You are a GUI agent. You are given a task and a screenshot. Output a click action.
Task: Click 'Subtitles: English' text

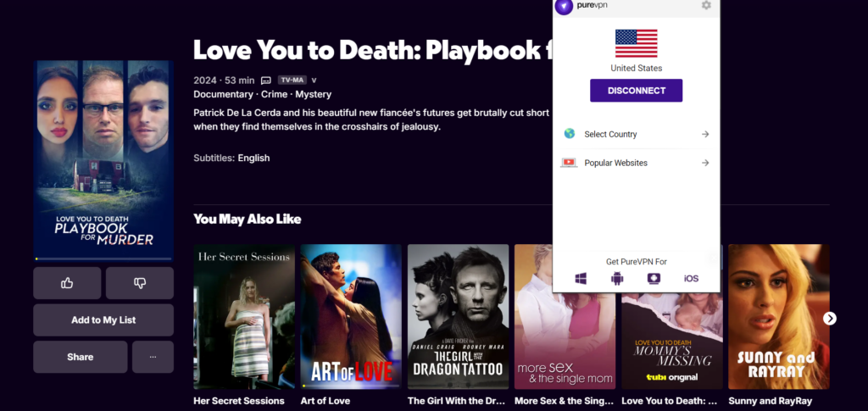pyautogui.click(x=231, y=158)
